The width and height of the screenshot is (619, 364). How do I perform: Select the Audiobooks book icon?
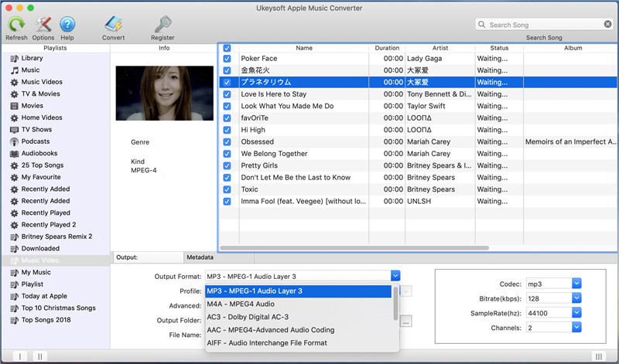pyautogui.click(x=14, y=154)
